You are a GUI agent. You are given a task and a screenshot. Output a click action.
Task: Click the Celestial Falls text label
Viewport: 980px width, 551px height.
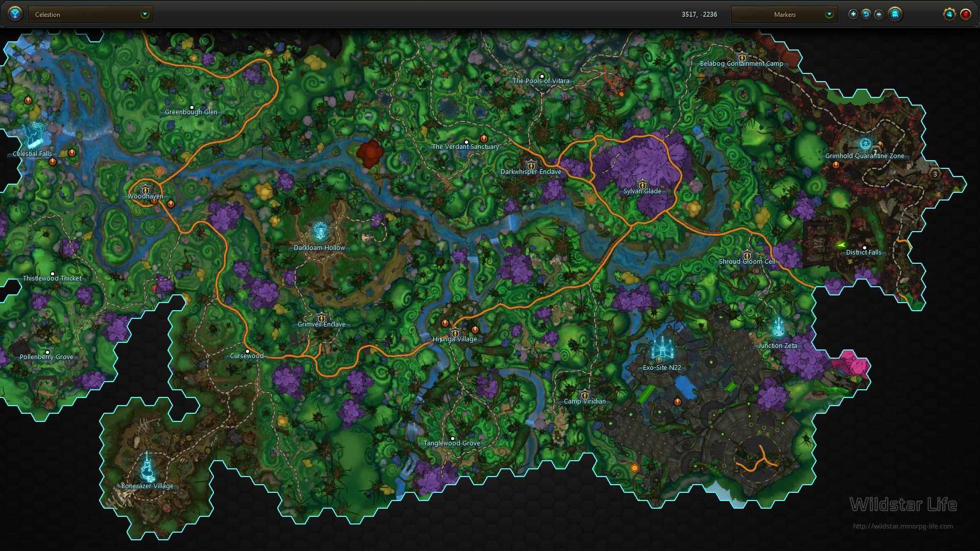pos(32,154)
